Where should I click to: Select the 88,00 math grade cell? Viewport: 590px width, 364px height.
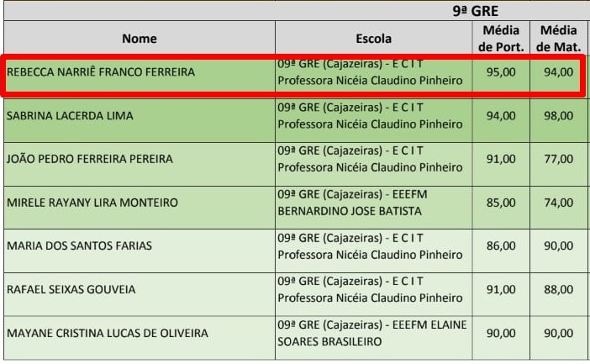click(x=558, y=290)
